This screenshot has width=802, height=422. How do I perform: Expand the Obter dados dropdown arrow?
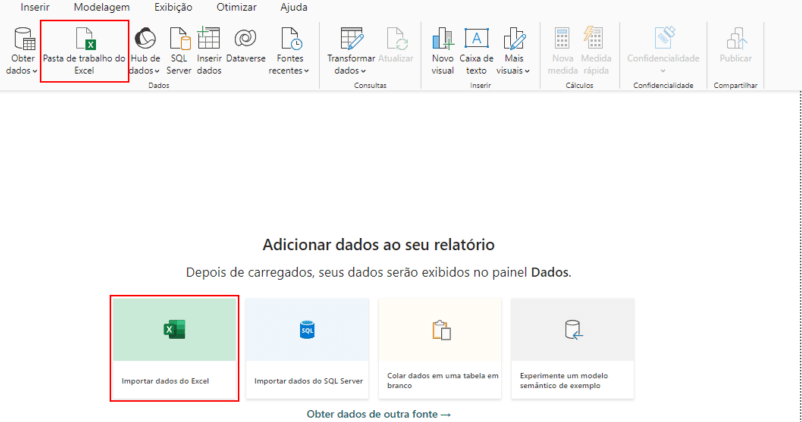coord(35,71)
